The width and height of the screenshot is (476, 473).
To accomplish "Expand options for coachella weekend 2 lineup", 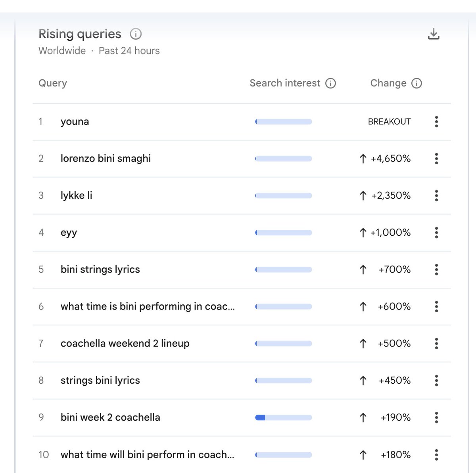I will (x=436, y=343).
